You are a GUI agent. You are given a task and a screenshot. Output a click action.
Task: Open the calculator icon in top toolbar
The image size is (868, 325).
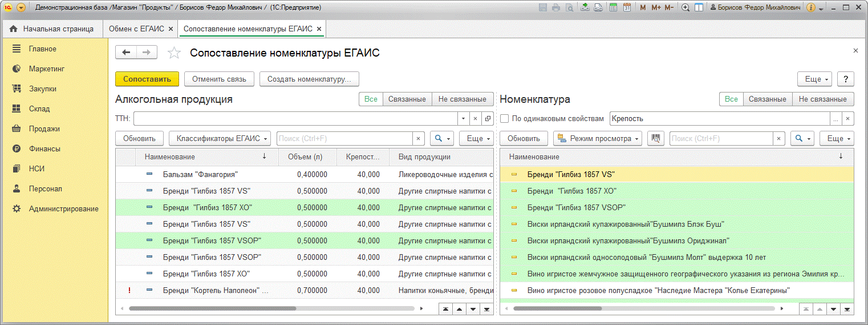[x=613, y=8]
